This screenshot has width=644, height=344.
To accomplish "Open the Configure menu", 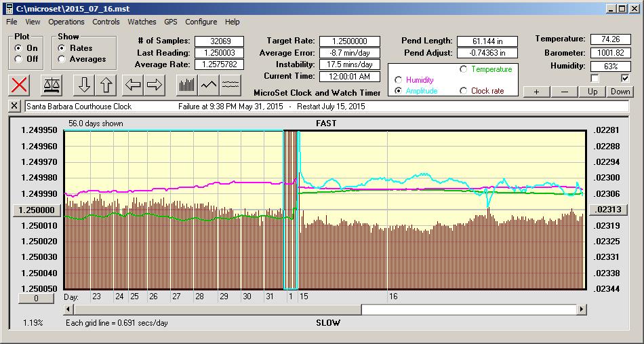I will [x=201, y=22].
